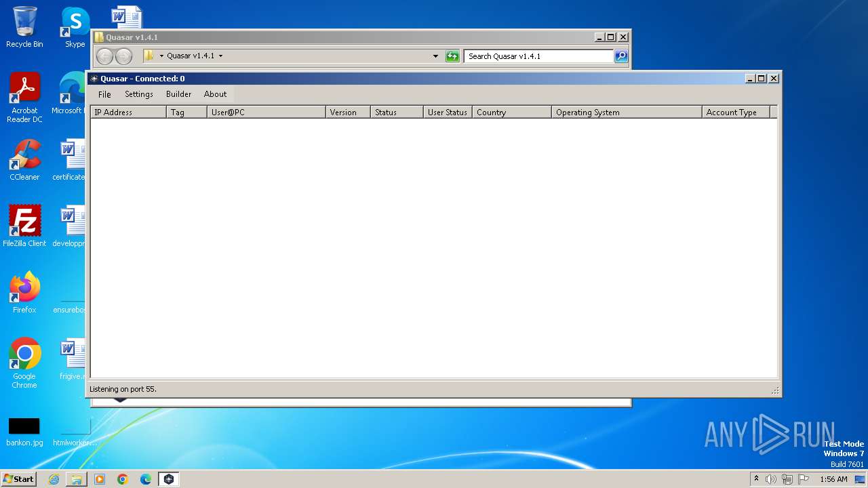Click the folder icon in the Explorer address bar
The height and width of the screenshot is (488, 868).
tap(149, 56)
